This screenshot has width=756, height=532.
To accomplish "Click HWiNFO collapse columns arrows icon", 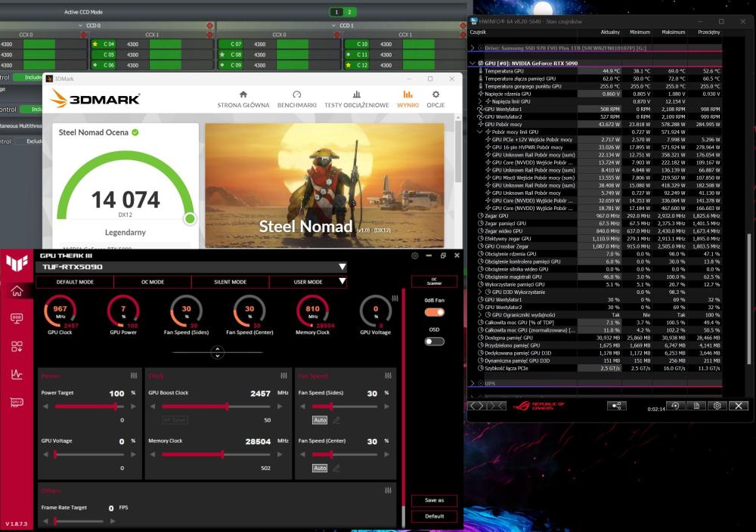I will [x=496, y=406].
